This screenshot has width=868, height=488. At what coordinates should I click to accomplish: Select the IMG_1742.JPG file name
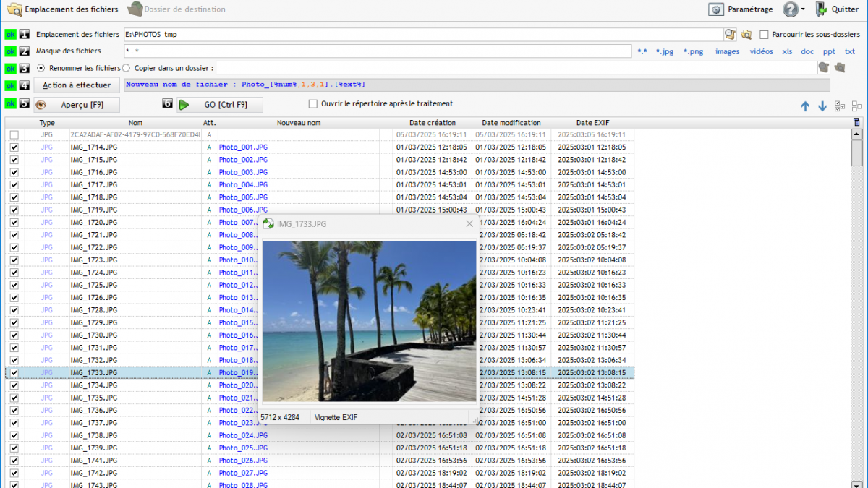[x=93, y=473]
